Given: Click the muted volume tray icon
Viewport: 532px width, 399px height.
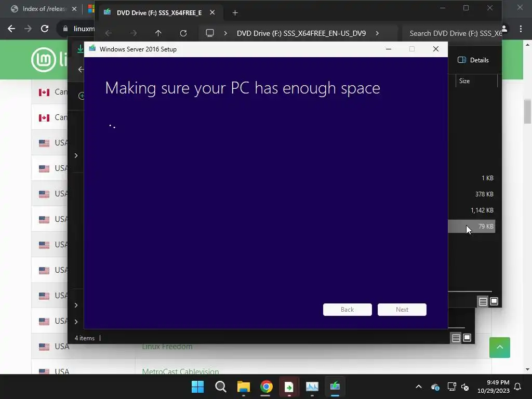Looking at the screenshot, I should [465, 387].
